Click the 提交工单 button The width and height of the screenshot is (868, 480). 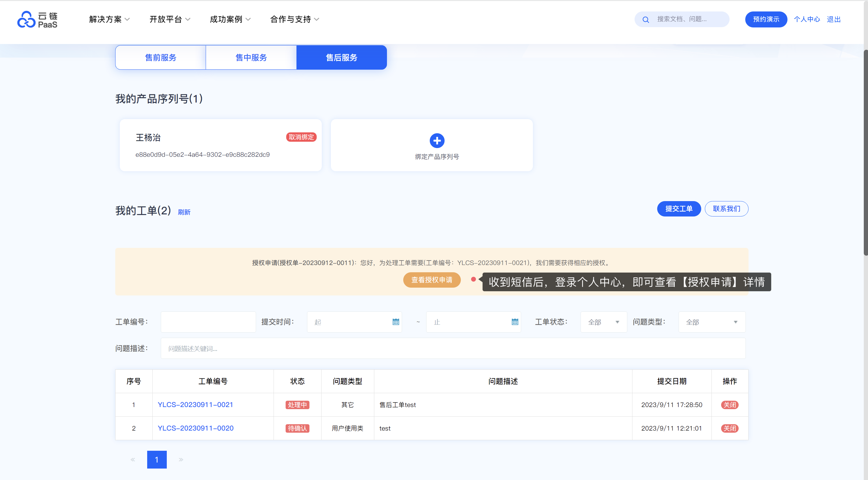pos(678,209)
